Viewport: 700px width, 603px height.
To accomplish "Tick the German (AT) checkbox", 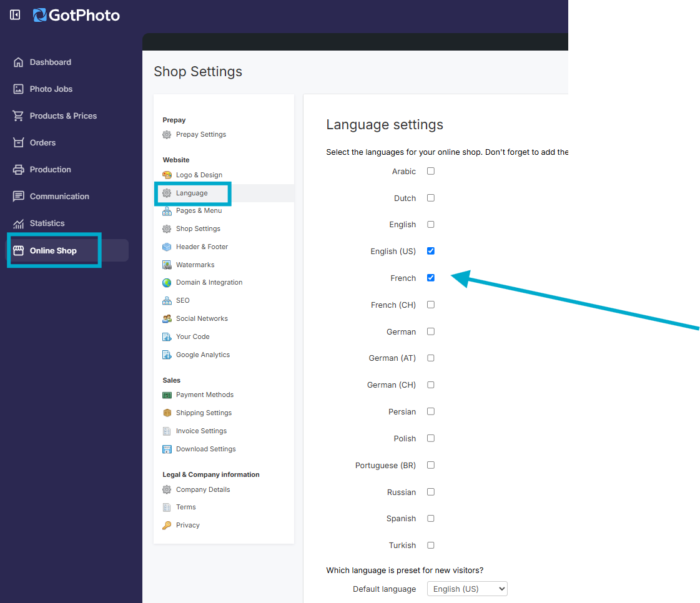I will (x=431, y=358).
